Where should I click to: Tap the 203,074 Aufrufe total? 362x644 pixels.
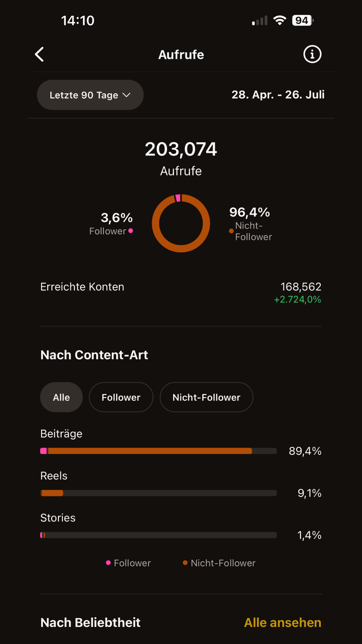(181, 150)
